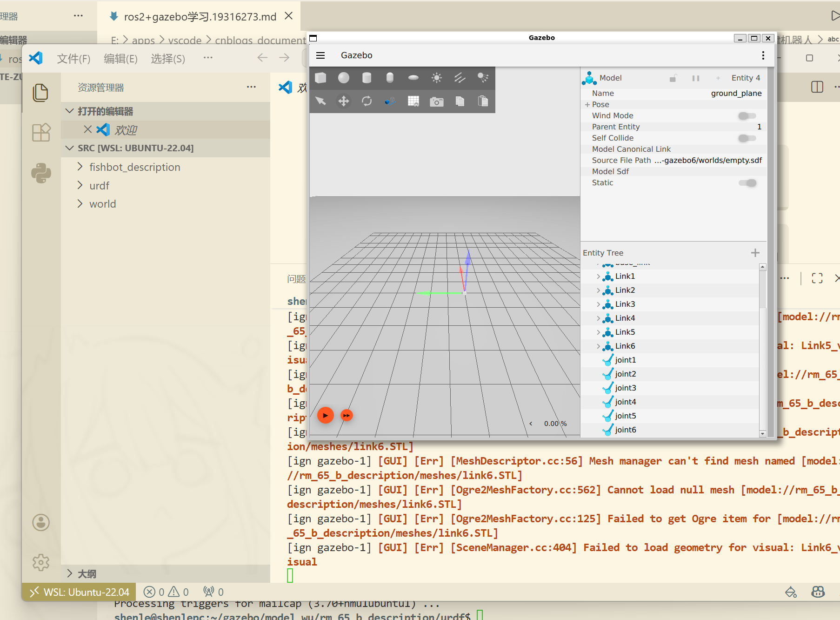Select the translate mode tool
The image size is (840, 620).
pos(344,101)
